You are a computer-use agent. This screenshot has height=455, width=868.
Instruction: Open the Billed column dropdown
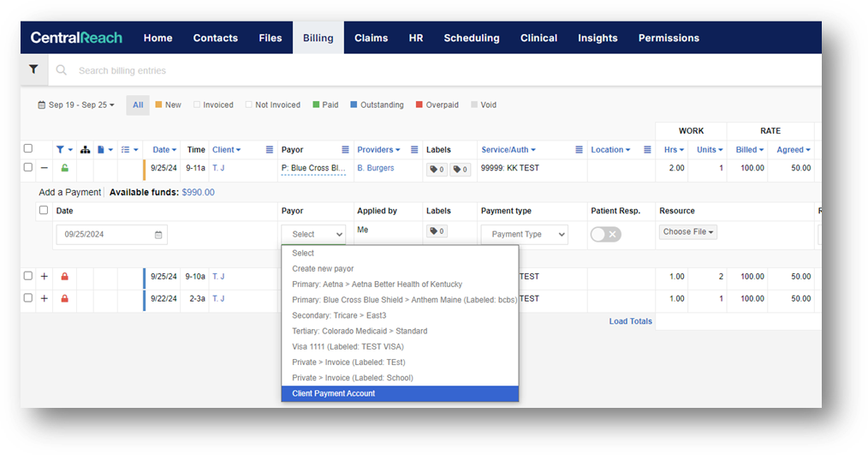point(750,150)
